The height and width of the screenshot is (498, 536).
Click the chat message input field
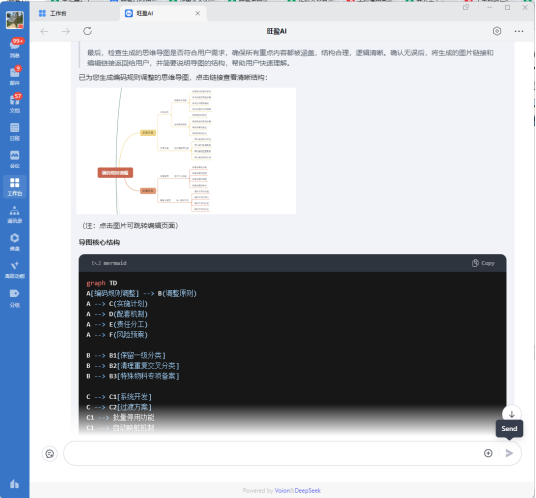pos(272,453)
